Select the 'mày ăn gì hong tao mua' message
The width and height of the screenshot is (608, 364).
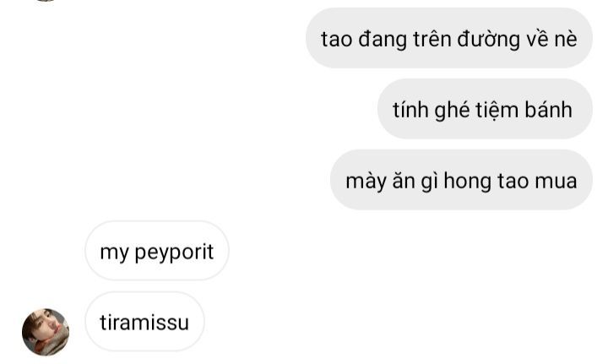coord(461,180)
